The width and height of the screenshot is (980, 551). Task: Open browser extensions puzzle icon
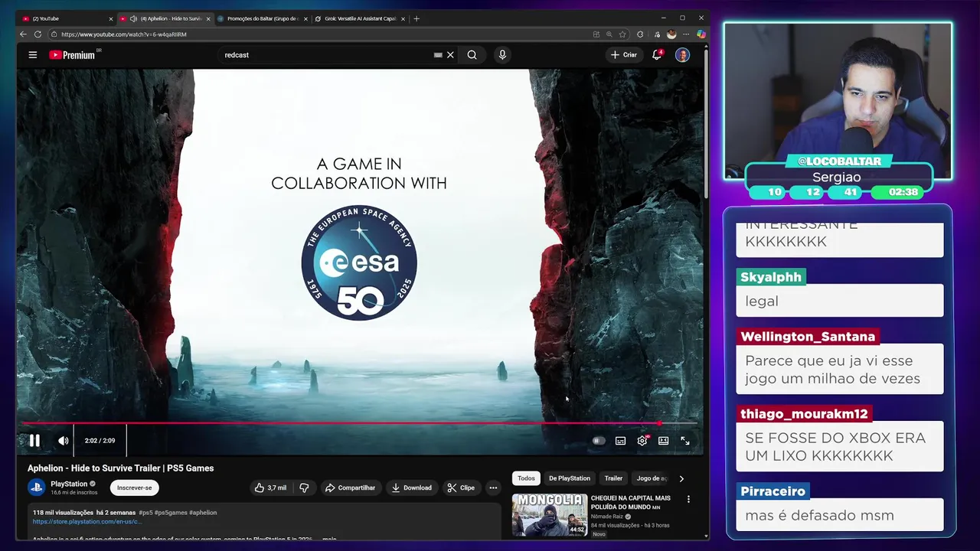640,34
